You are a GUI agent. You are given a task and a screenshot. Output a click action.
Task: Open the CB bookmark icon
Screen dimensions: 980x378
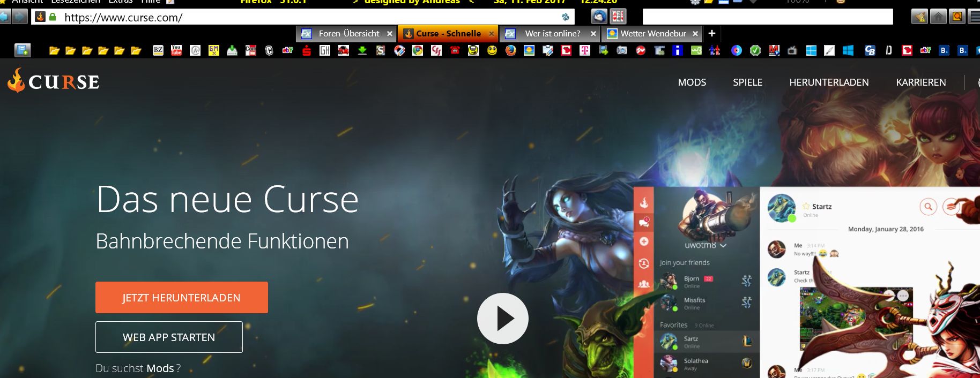870,50
